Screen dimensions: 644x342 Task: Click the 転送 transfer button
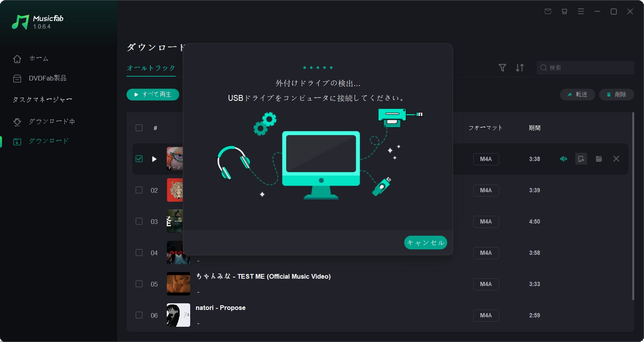(x=577, y=95)
